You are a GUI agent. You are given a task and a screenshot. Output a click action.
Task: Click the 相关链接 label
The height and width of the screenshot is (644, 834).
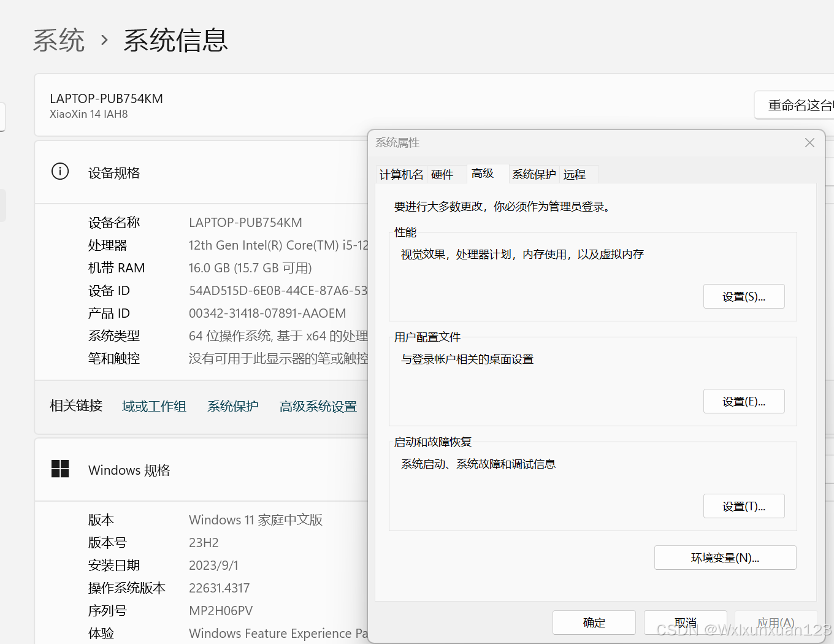pos(76,406)
